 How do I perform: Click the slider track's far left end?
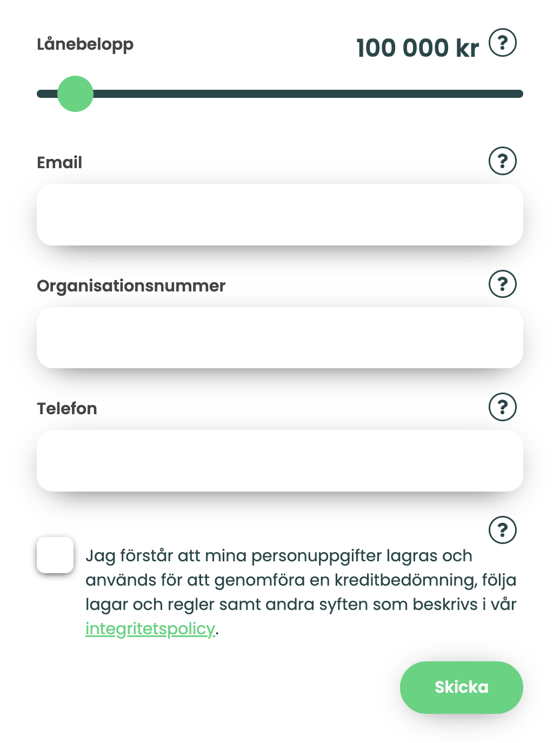40,94
